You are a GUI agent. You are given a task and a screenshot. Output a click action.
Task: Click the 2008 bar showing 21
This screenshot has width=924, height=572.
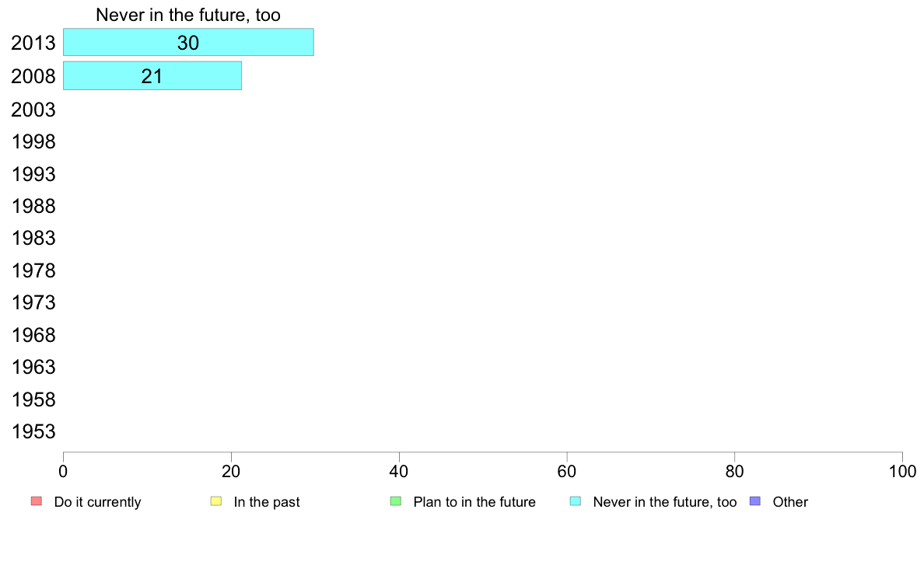click(152, 76)
